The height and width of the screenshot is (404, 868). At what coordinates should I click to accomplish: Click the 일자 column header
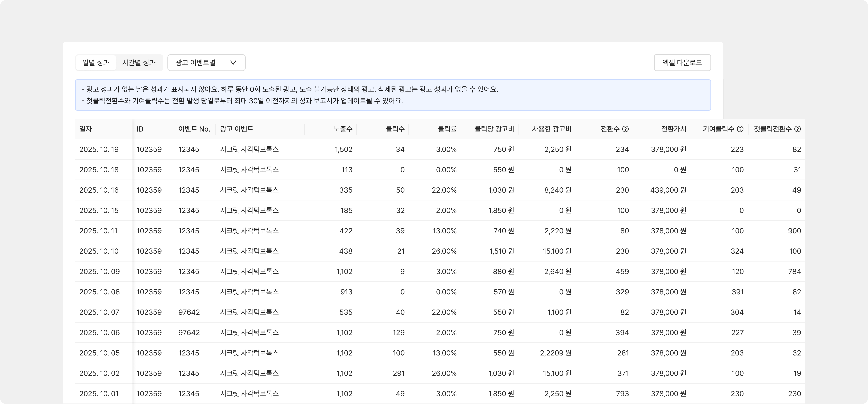(86, 129)
